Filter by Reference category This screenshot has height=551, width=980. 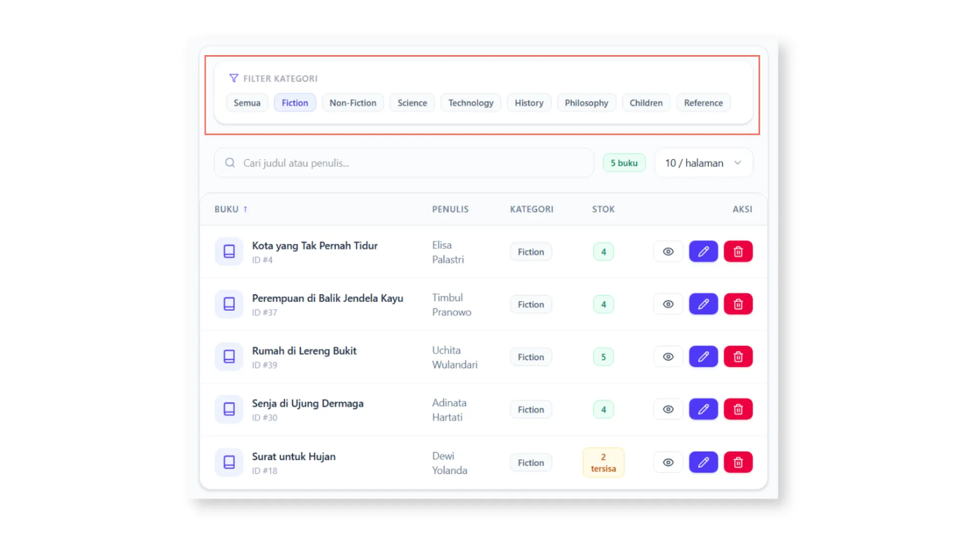[703, 103]
